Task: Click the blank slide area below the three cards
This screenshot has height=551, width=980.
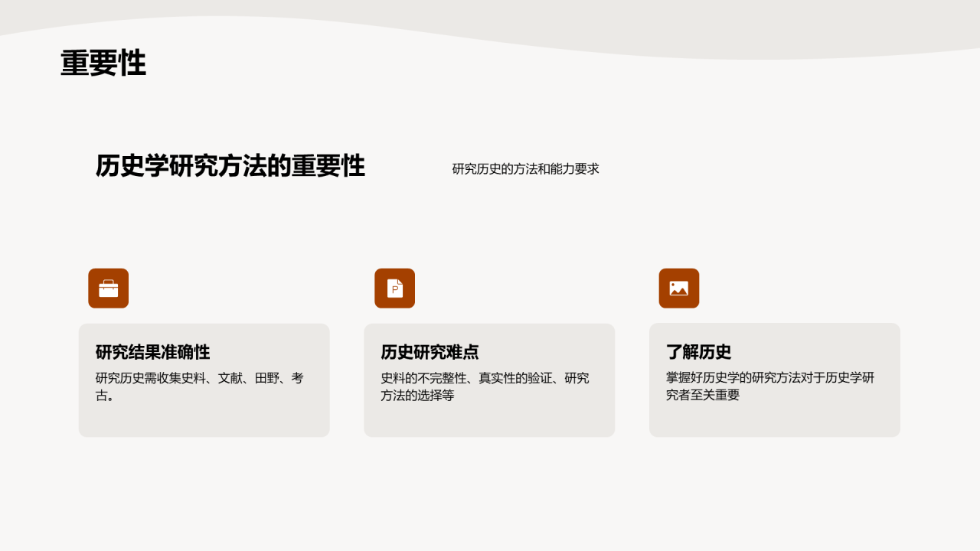Action: (x=490, y=497)
